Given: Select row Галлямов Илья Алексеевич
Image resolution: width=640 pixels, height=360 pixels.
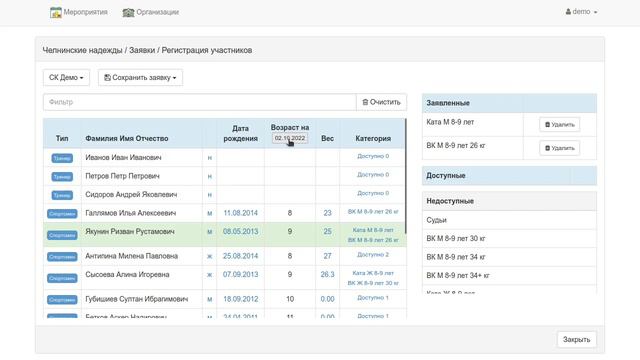Looking at the screenshot, I should pos(225,213).
